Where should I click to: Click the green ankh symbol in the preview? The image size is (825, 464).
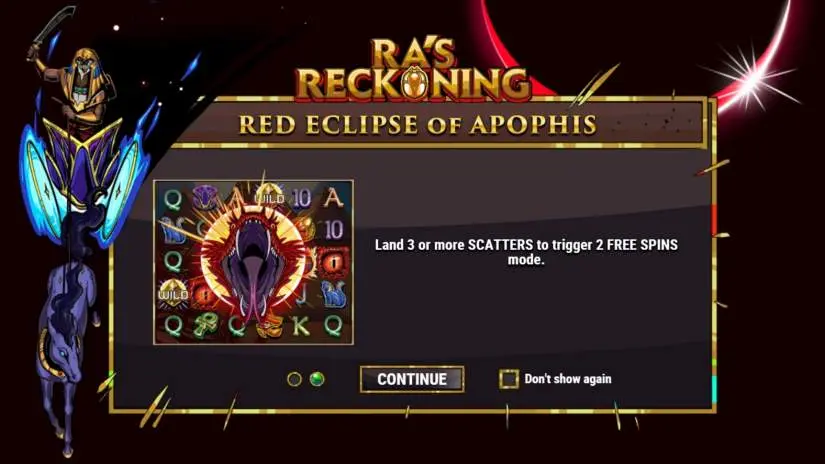click(203, 326)
